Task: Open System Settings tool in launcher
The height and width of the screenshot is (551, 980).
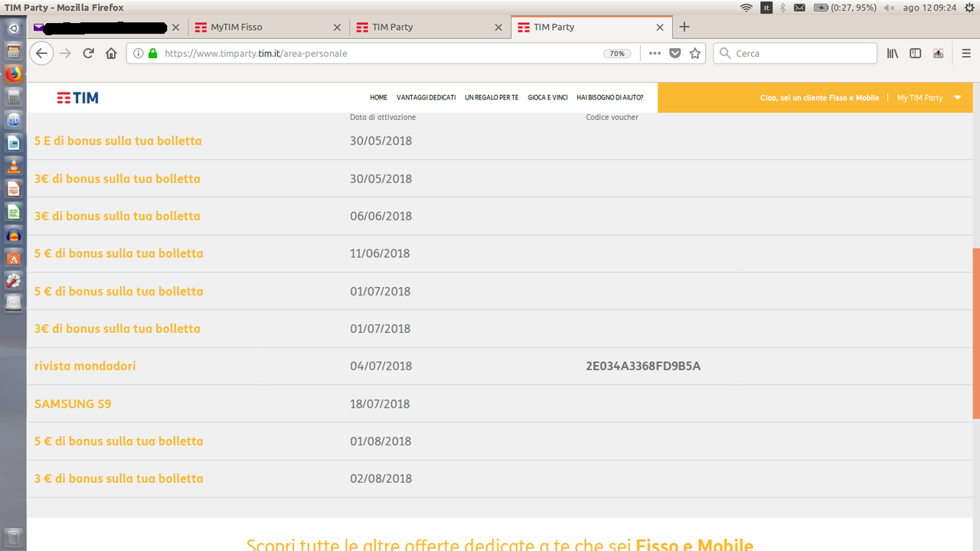Action: pos(13,281)
